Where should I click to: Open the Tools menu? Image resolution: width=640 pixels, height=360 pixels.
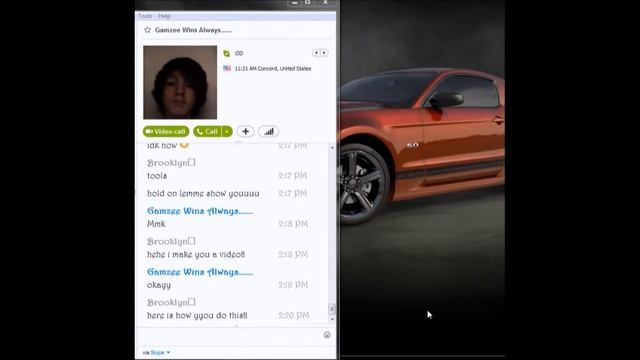coord(145,16)
